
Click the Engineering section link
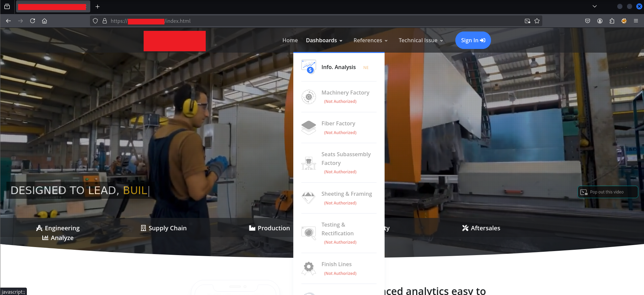click(x=58, y=228)
